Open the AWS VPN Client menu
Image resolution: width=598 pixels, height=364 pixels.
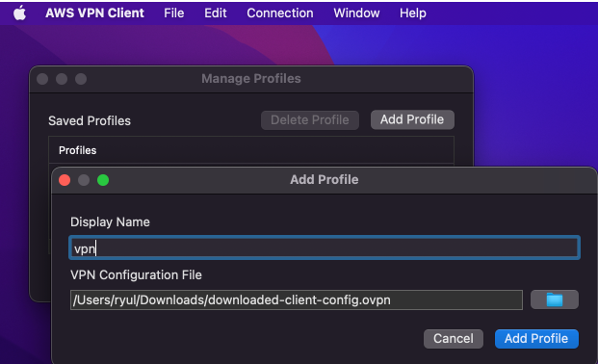tap(94, 13)
